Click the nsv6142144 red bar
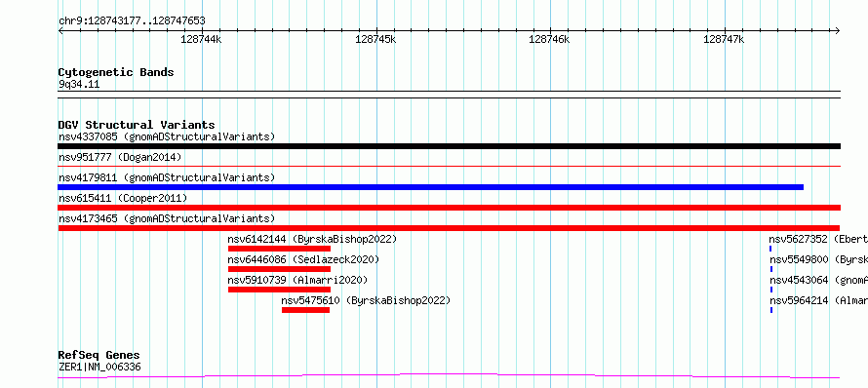The image size is (868, 388). (279, 249)
